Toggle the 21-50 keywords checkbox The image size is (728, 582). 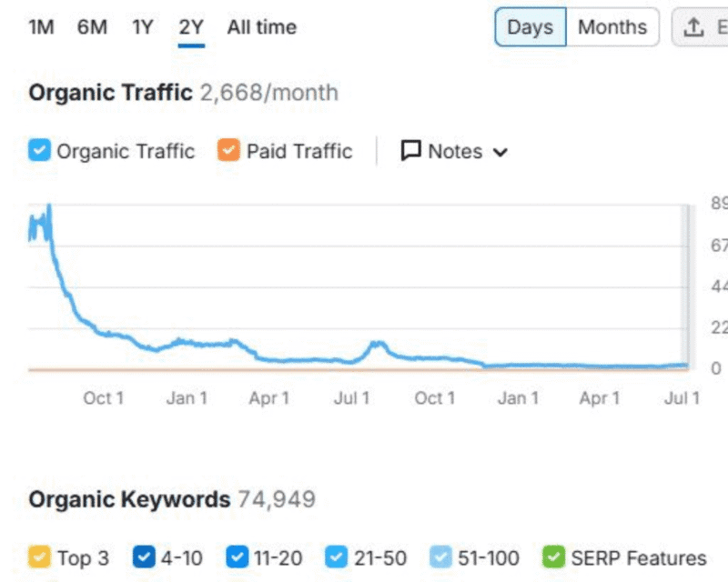(x=336, y=557)
